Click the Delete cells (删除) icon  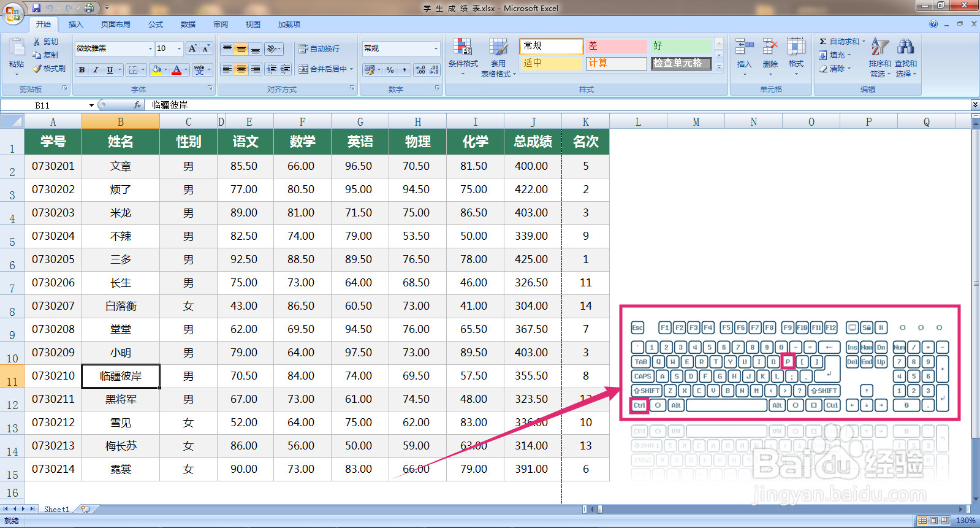[770, 47]
